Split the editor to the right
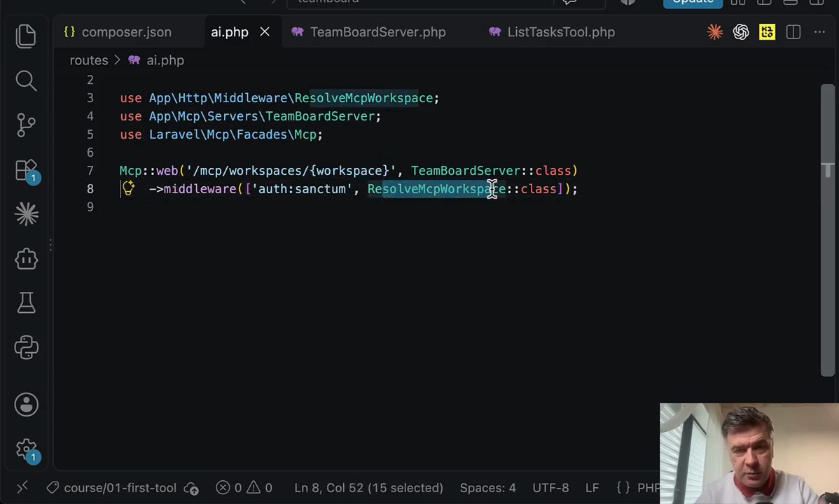The height and width of the screenshot is (504, 839). (x=793, y=32)
